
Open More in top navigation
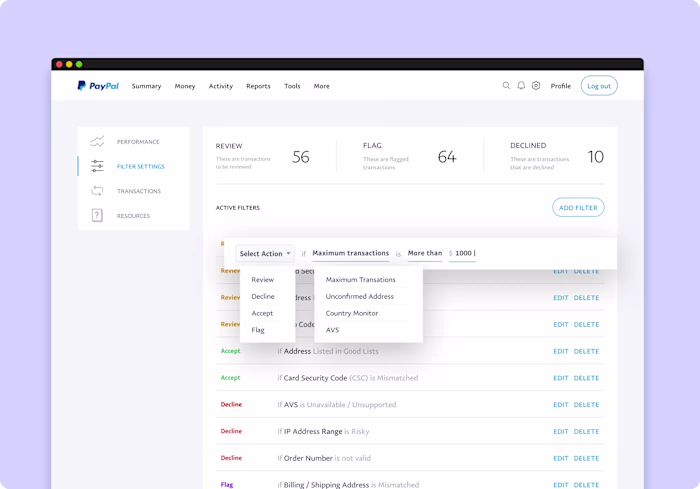point(321,86)
